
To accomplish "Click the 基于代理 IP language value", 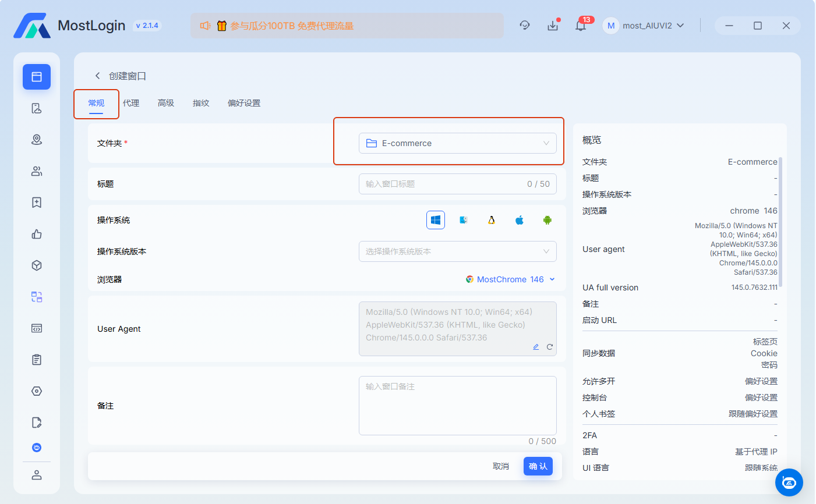I will [756, 452].
